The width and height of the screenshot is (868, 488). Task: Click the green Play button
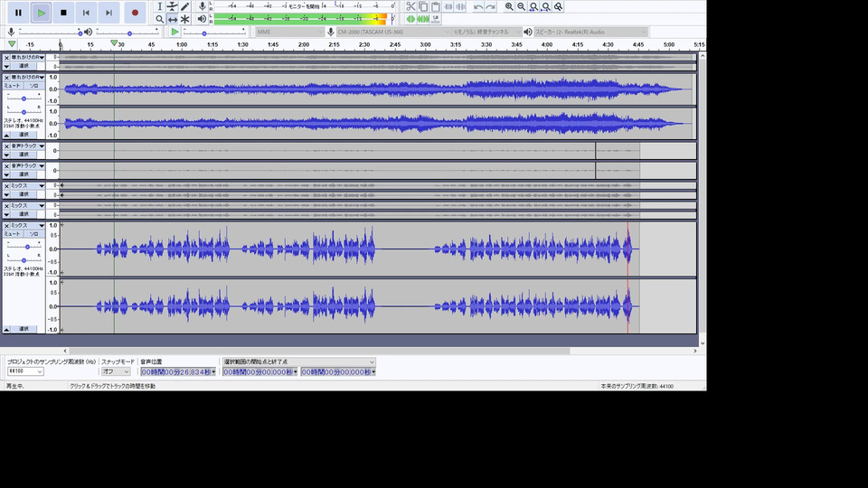[41, 13]
